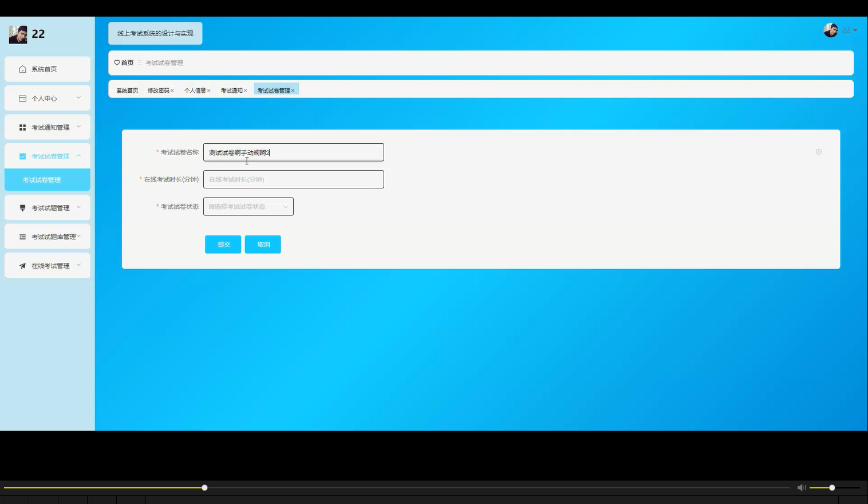868x504 pixels.
Task: Mute the video with the speaker icon
Action: [x=801, y=487]
